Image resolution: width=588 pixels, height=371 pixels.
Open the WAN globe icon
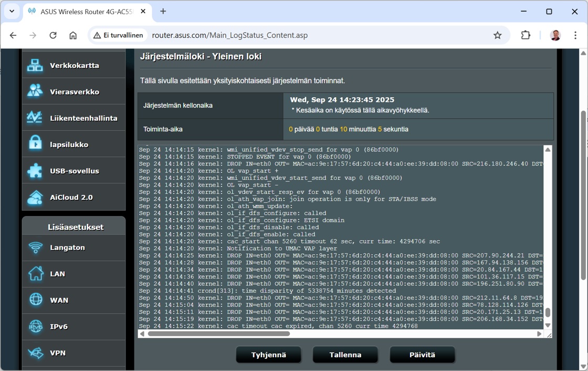point(36,300)
